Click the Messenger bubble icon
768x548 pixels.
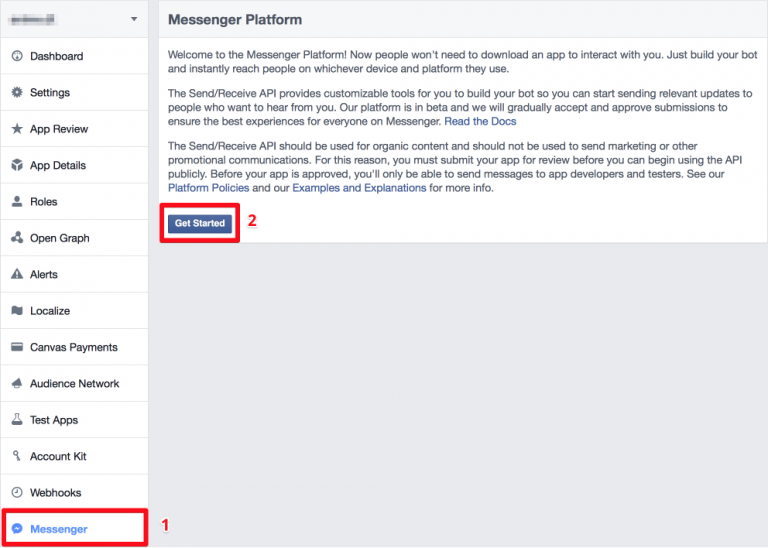coord(17,529)
